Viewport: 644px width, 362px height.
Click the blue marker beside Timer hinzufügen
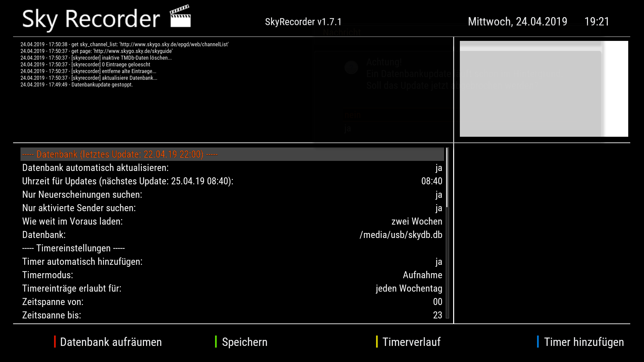pos(538,342)
